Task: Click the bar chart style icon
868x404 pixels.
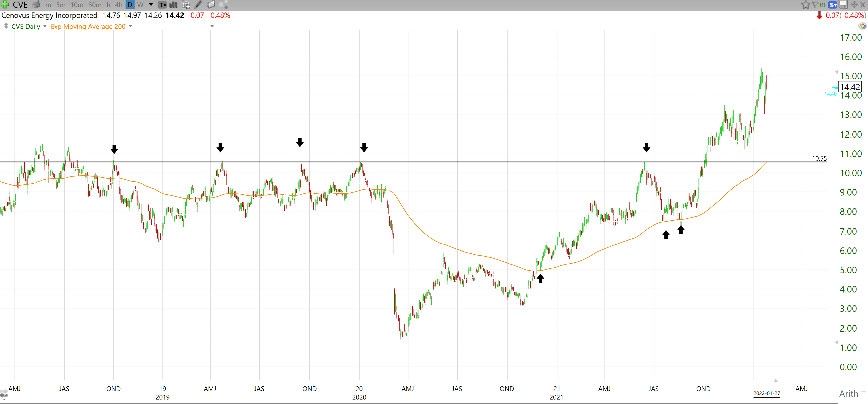Action: tap(173, 5)
